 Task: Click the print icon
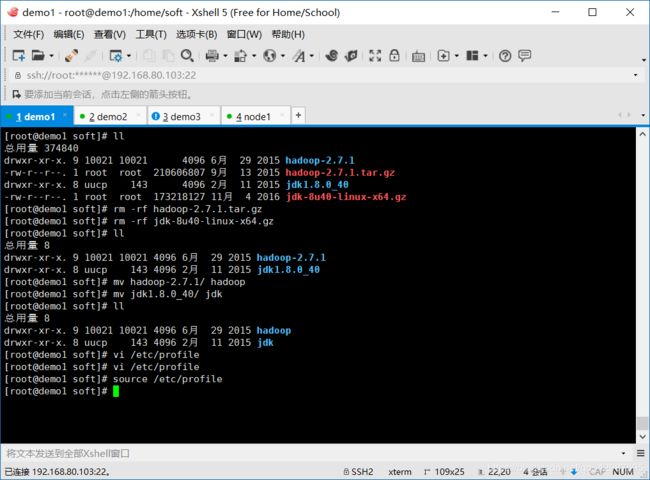click(212, 56)
